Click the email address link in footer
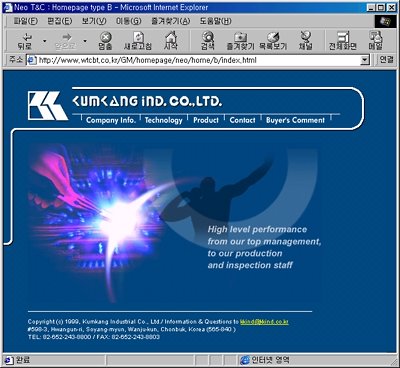Viewport: 400px width, 368px height. point(264,322)
